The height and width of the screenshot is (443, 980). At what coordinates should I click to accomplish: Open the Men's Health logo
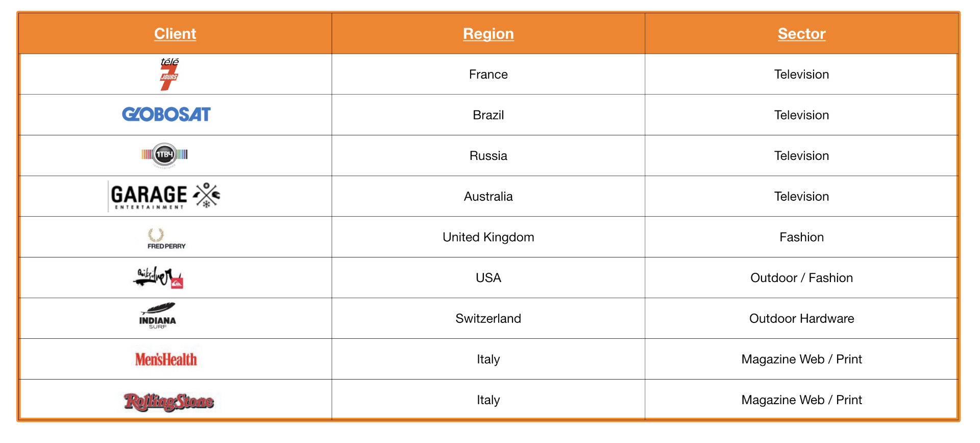166,359
